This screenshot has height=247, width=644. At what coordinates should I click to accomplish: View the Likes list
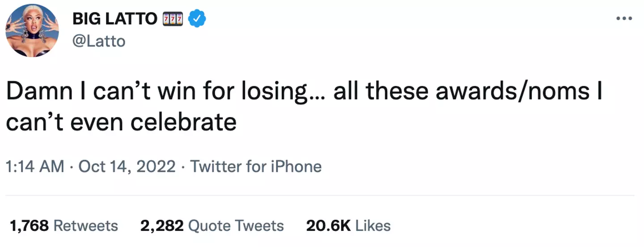click(x=373, y=226)
